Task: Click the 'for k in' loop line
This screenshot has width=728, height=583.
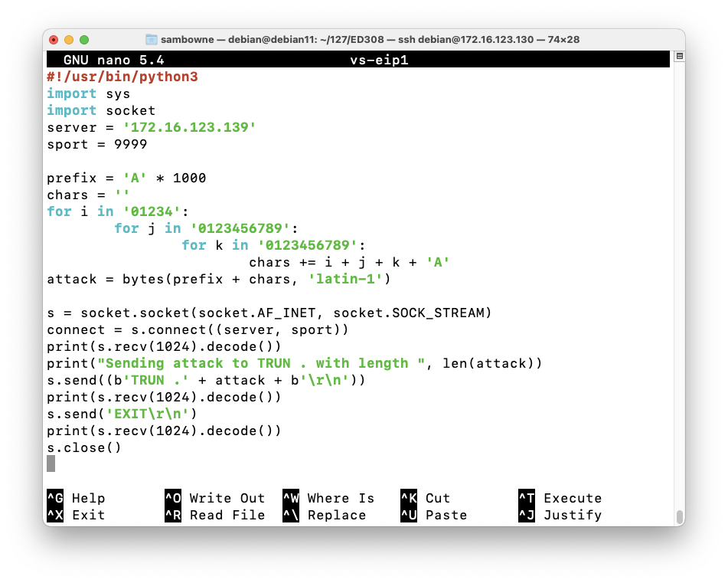Action: 273,245
